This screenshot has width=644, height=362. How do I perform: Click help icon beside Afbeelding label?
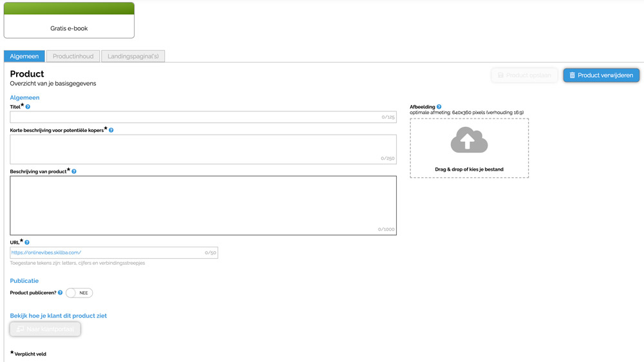pyautogui.click(x=439, y=107)
